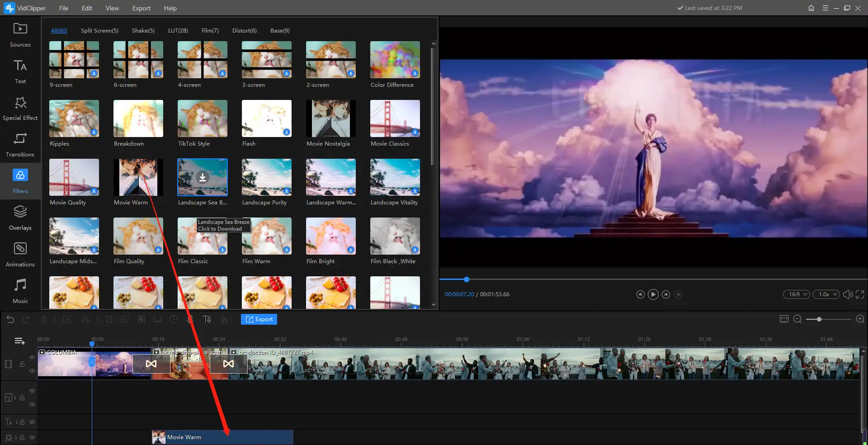868x445 pixels.
Task: Play the preview video
Action: tap(653, 294)
